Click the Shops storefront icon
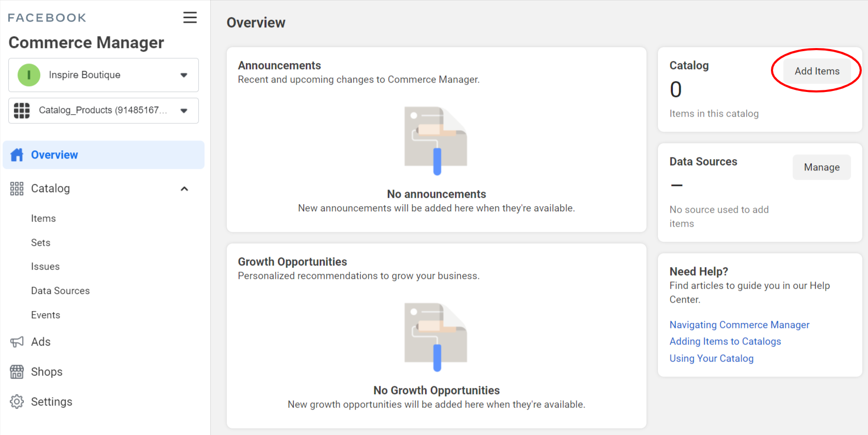The height and width of the screenshot is (435, 868). (x=17, y=372)
